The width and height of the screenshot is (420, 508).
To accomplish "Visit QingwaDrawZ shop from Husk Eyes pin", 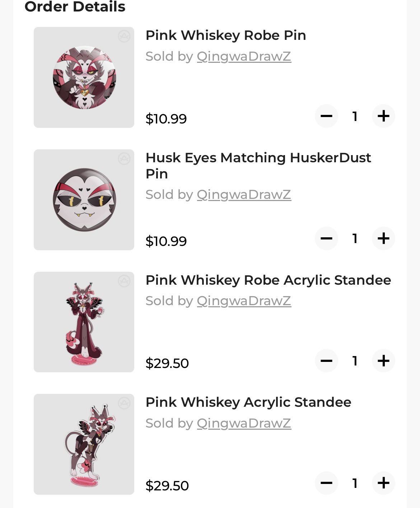I will click(x=244, y=195).
